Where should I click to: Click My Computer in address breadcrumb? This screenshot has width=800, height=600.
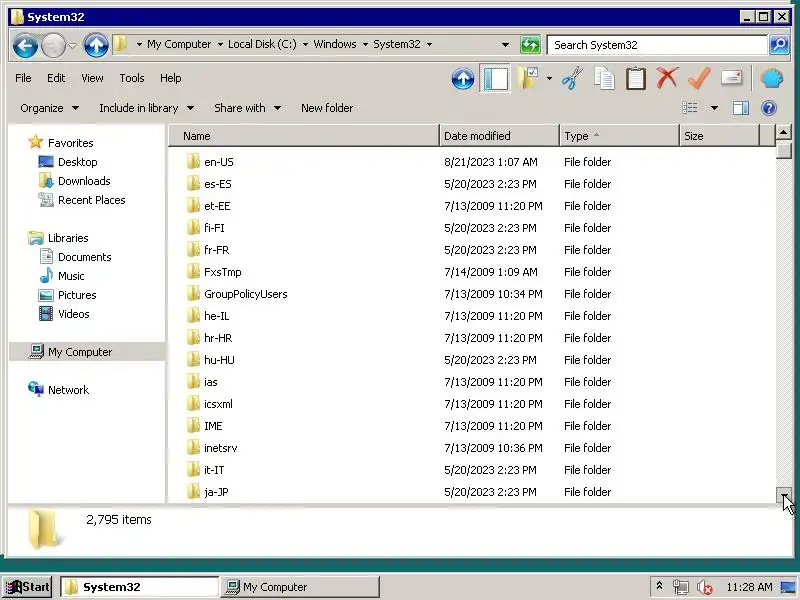(179, 44)
